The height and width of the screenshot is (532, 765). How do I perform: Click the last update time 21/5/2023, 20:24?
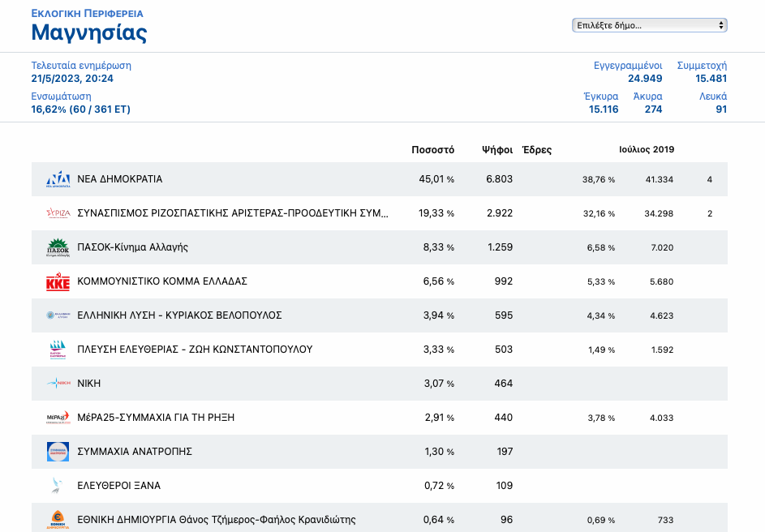point(72,79)
